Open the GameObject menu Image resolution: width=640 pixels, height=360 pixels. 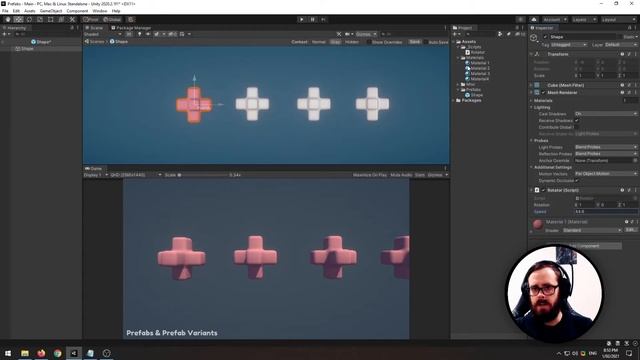(x=51, y=11)
